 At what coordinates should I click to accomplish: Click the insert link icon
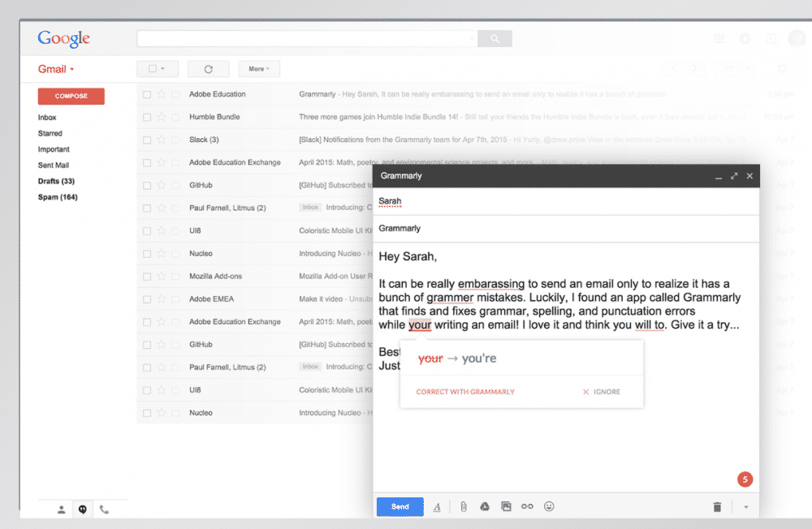(527, 506)
